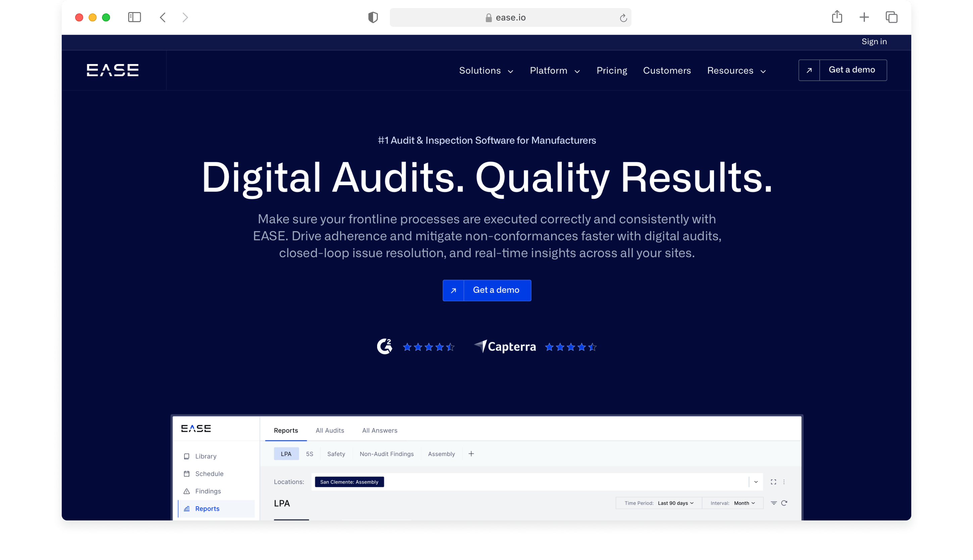The image size is (973, 560).
Task: Click the filter icon next to Interval
Action: (x=774, y=503)
